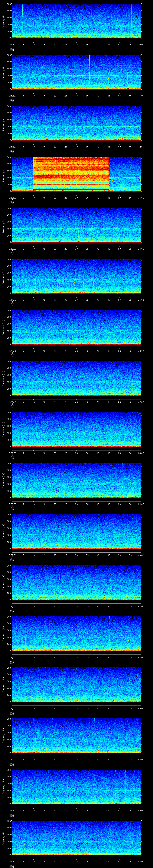
Task: Click the 42:00 end time label
Action: point(141,657)
